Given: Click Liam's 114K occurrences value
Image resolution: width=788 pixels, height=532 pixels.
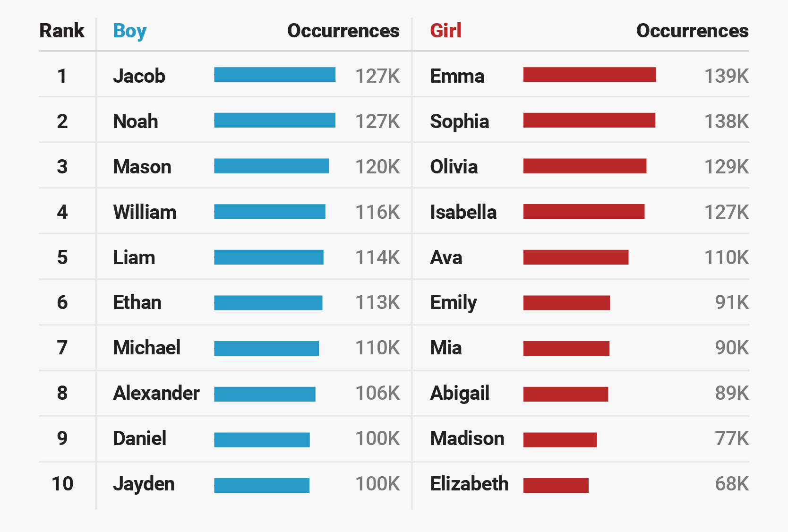Looking at the screenshot, I should tap(377, 257).
